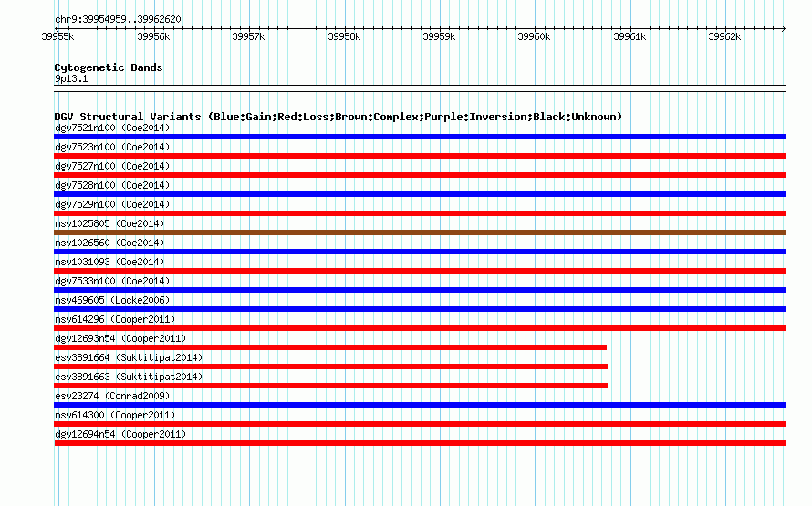The height and width of the screenshot is (506, 812).
Task: Select the dgv12693n54 (Cooper2011) red bar
Action: coord(330,347)
